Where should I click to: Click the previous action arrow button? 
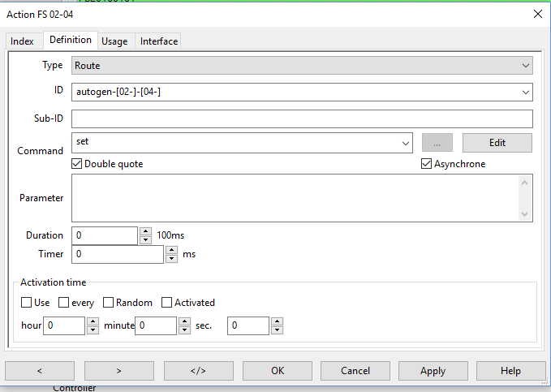39,371
